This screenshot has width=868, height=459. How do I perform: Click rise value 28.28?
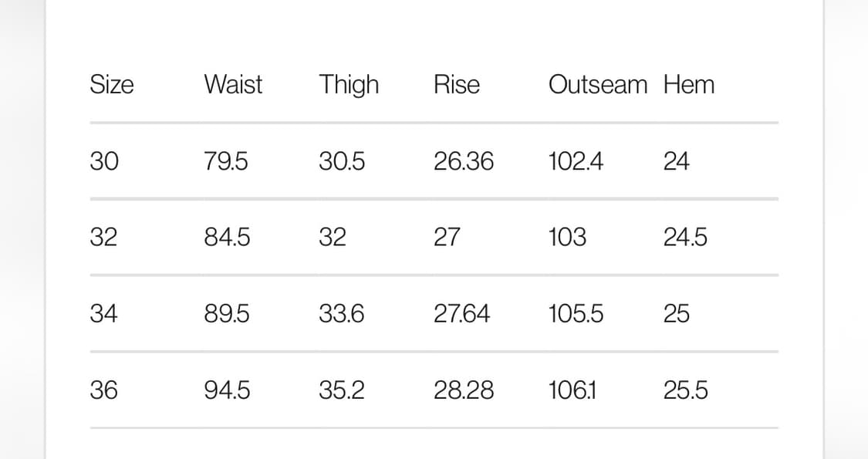464,390
